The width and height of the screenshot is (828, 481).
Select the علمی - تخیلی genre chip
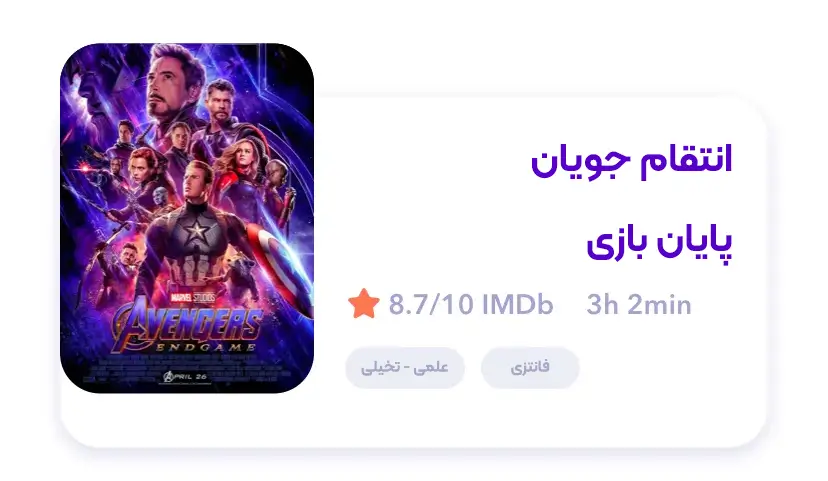click(405, 367)
